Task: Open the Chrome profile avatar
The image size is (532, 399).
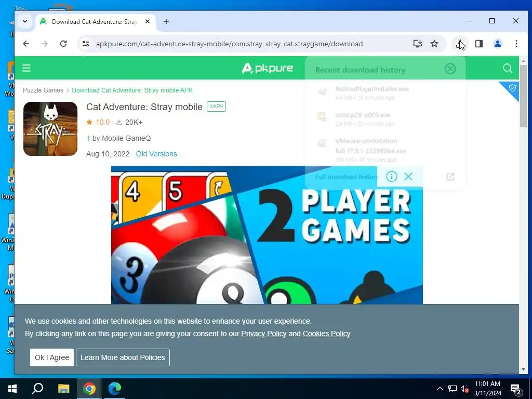Action: click(497, 44)
